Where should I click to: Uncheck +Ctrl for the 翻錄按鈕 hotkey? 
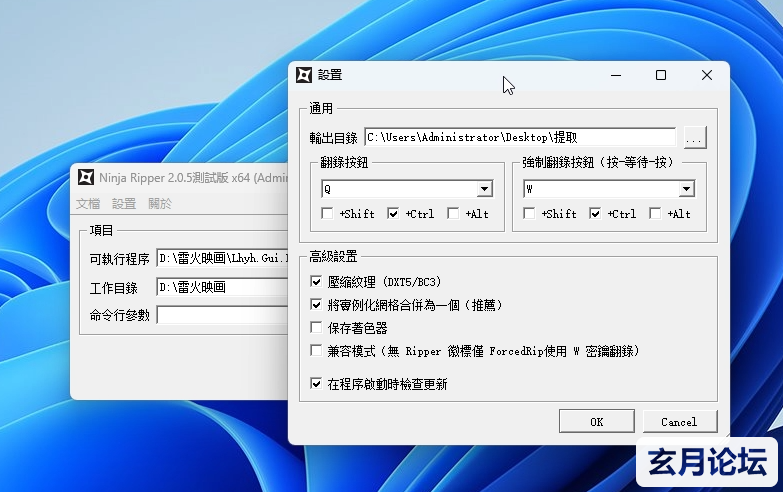393,214
